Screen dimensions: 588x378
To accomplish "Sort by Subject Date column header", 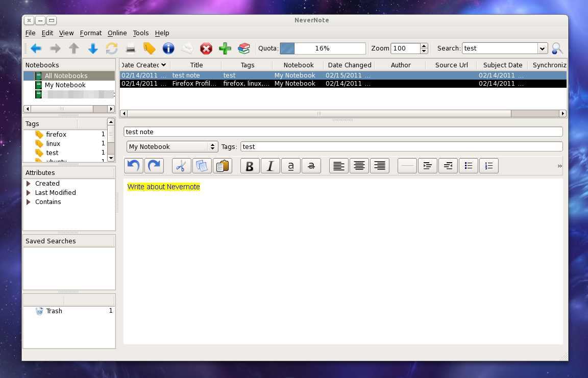I will (502, 65).
